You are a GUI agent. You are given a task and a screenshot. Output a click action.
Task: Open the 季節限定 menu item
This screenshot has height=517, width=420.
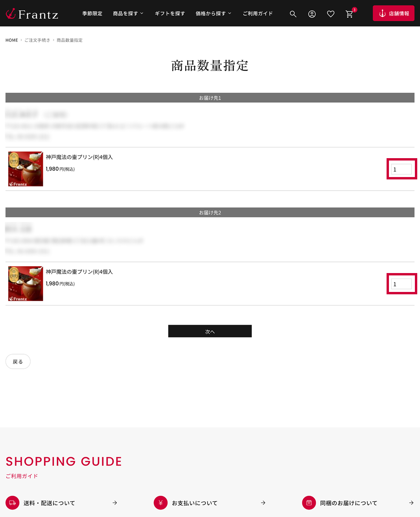92,13
